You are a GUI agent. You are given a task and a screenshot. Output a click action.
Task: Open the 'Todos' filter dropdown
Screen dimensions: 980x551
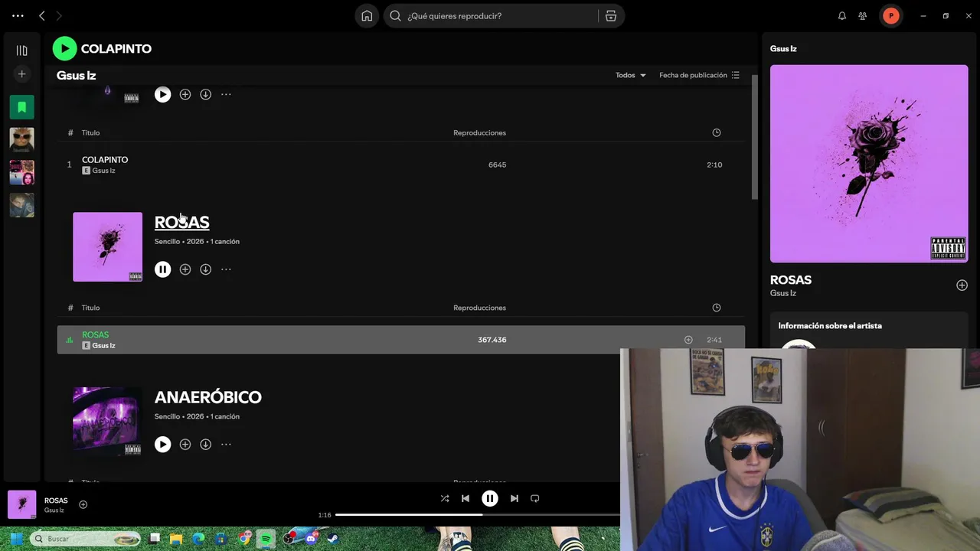pyautogui.click(x=631, y=75)
